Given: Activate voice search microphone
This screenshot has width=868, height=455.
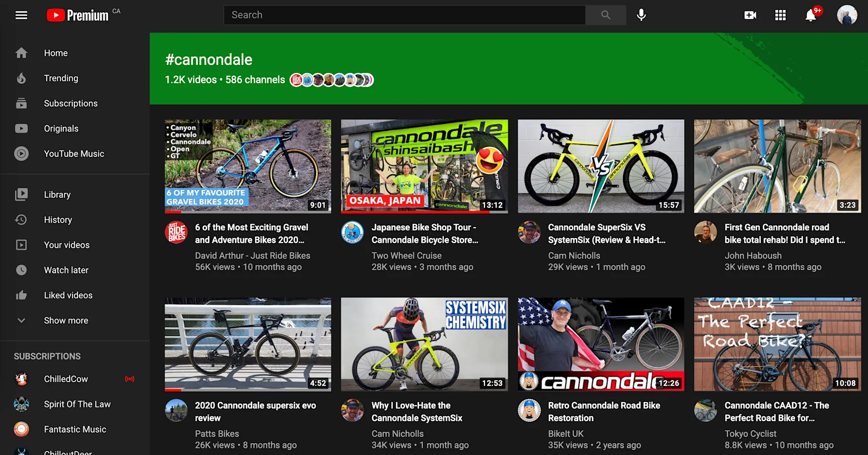Looking at the screenshot, I should 641,15.
